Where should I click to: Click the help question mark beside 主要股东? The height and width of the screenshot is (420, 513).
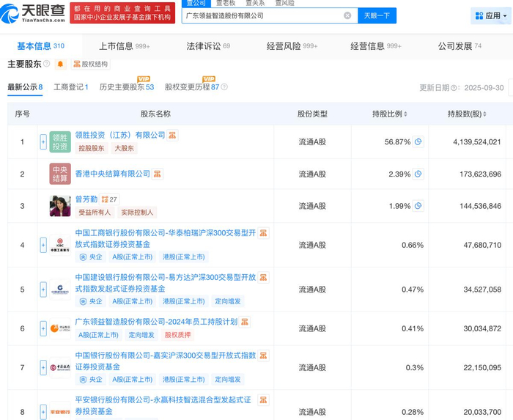[47, 64]
